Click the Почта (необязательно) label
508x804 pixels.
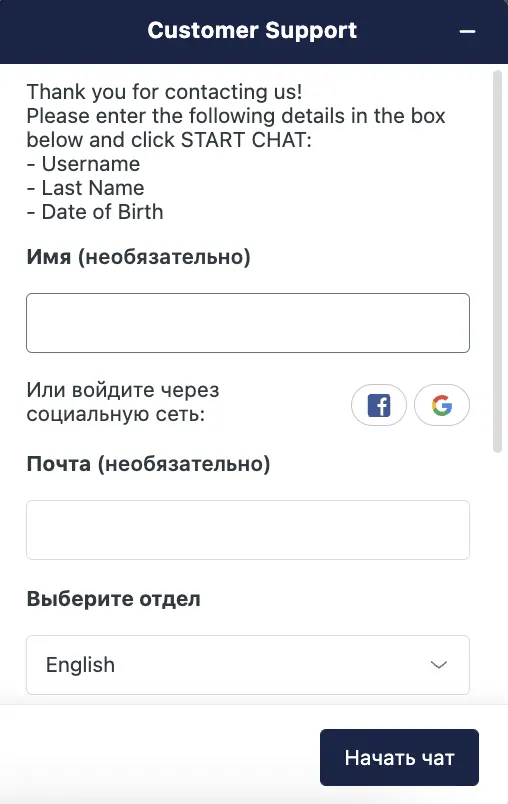tap(148, 464)
